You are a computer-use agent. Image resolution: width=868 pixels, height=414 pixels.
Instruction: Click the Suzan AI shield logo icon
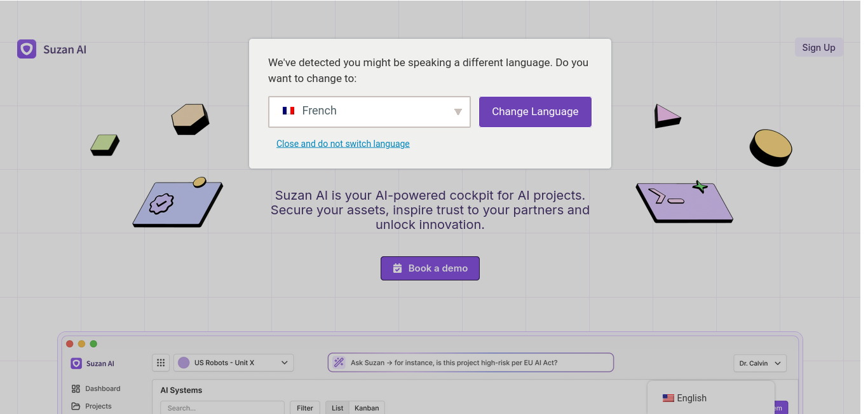(x=27, y=49)
